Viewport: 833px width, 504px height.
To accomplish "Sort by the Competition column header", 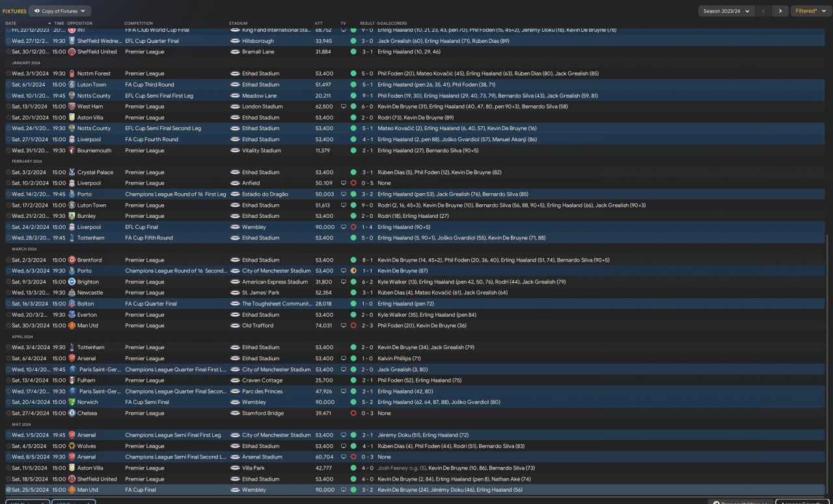I will tap(139, 23).
